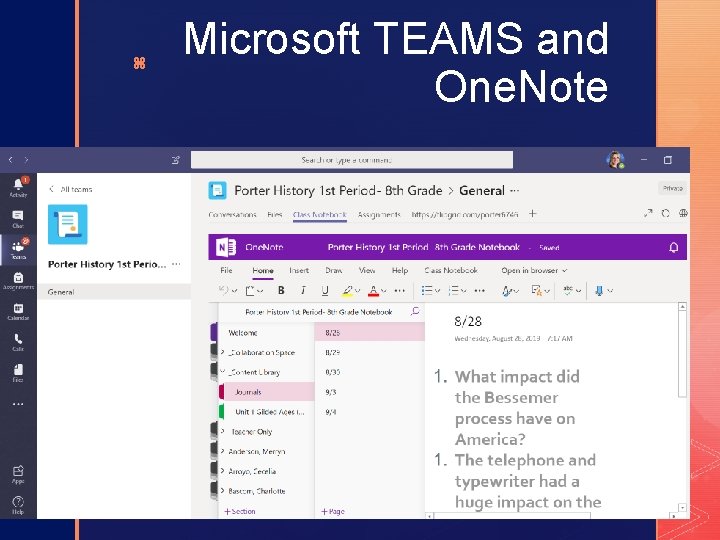Screen dimensions: 720x540
Task: Select the Teams icon in sidebar
Action: pos(18,249)
